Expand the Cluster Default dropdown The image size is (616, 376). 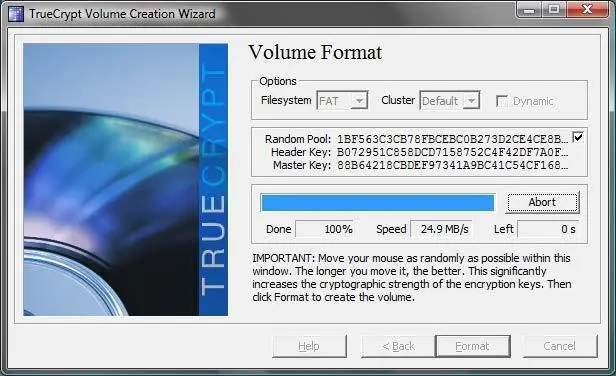[x=450, y=101]
